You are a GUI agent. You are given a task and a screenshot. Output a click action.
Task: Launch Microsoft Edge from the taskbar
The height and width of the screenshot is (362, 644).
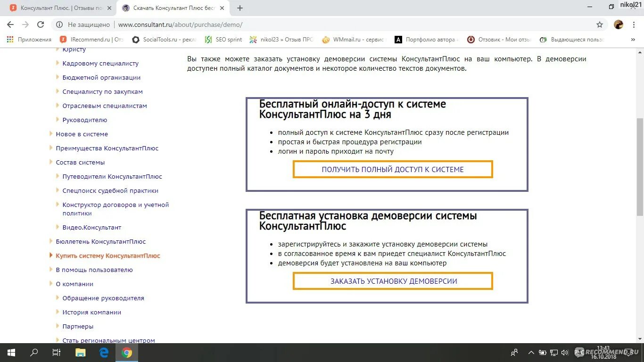click(x=104, y=353)
